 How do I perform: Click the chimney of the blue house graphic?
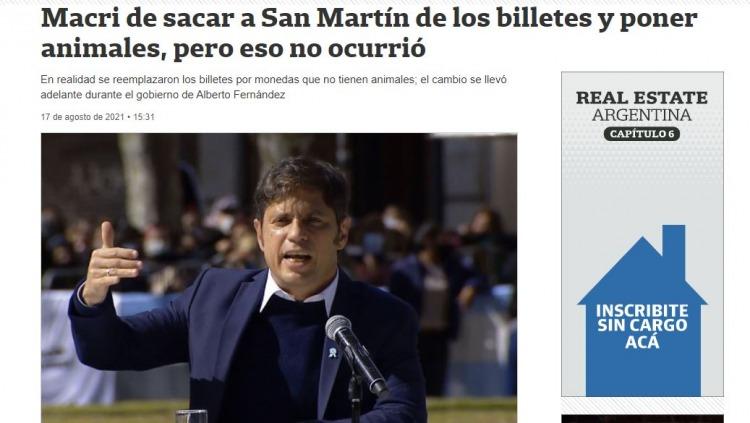[674, 244]
